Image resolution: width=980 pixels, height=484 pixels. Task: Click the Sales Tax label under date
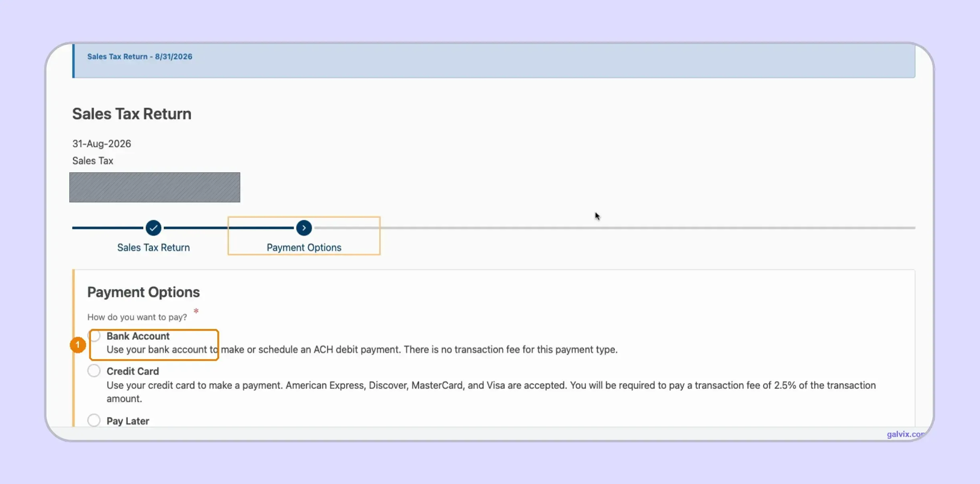click(93, 161)
